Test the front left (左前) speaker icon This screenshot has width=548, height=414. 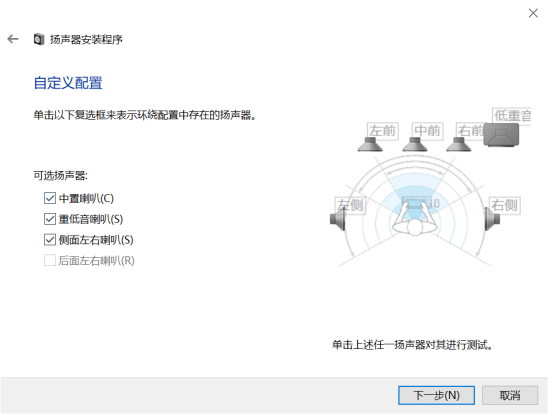pos(370,145)
